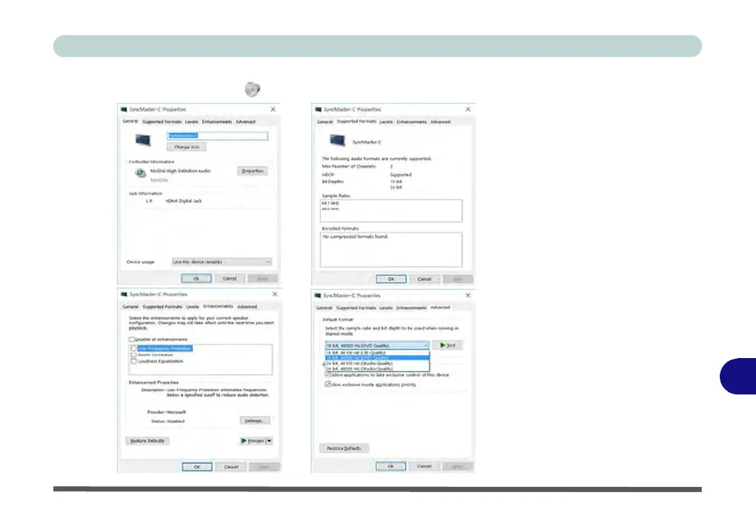Click the Encoded formats list box
The width and height of the screenshot is (756, 532).
coord(391,249)
